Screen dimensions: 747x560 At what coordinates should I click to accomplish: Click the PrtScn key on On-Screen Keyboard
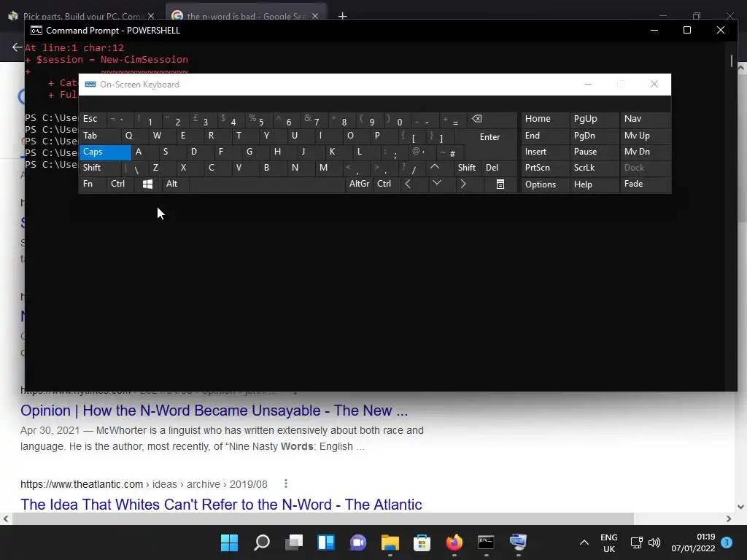545,168
